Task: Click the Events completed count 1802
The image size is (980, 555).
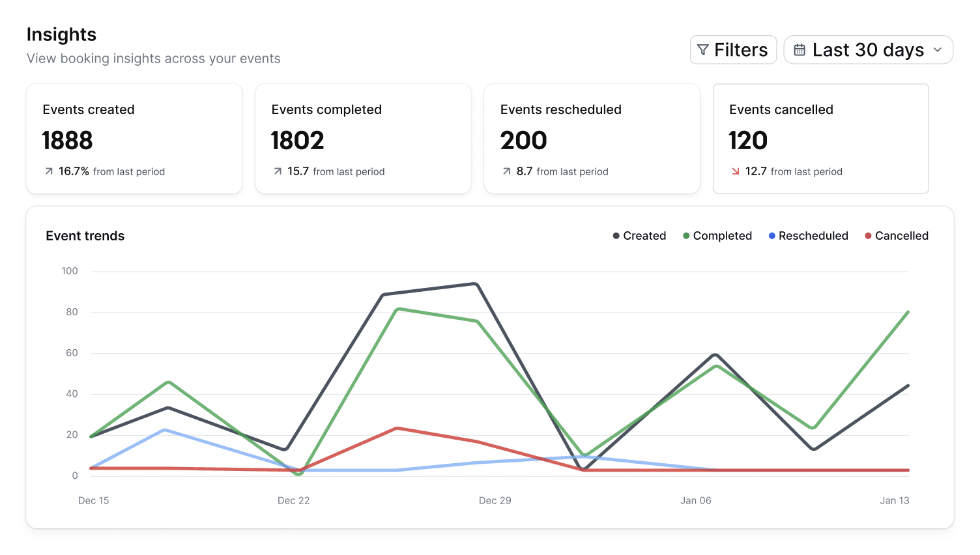Action: [x=297, y=141]
